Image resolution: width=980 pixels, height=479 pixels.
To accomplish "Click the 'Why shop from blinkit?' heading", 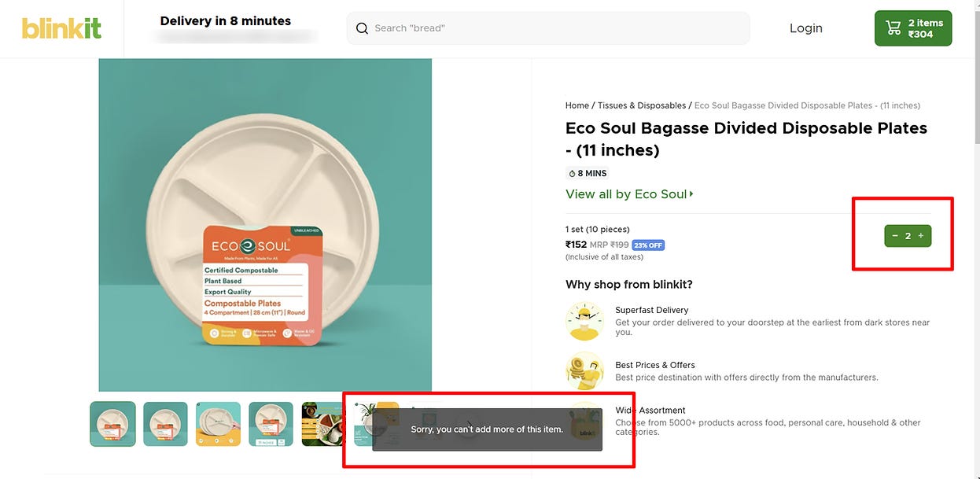I will [629, 285].
